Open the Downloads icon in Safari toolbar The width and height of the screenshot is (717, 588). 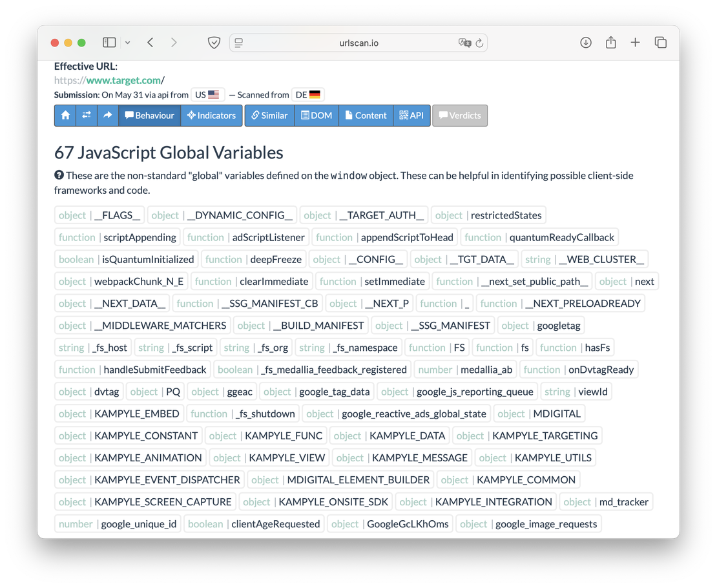pyautogui.click(x=585, y=42)
